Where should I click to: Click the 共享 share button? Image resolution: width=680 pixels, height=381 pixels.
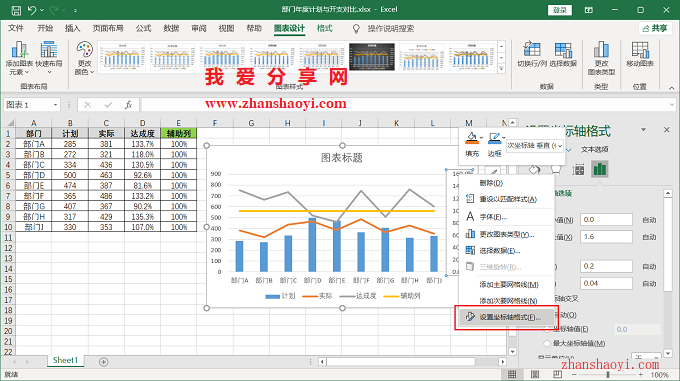coord(655,29)
